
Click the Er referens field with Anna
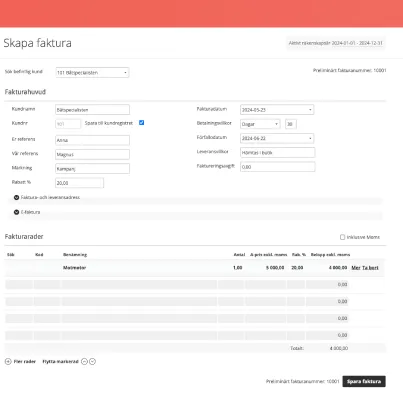pyautogui.click(x=92, y=140)
